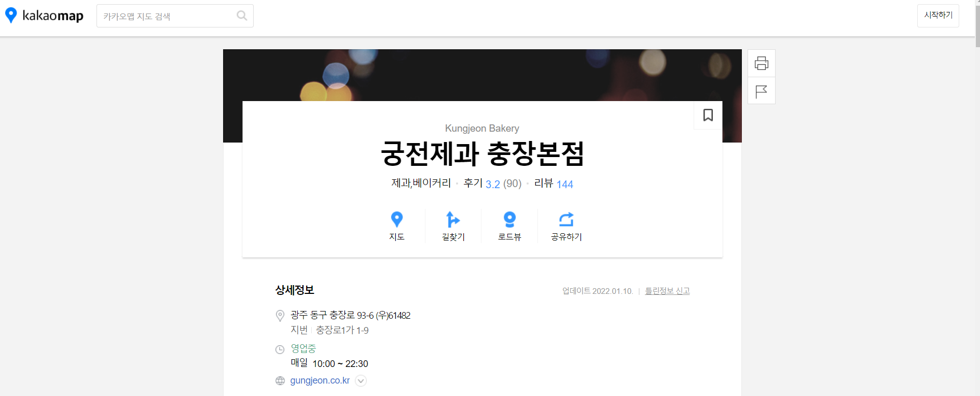The image size is (980, 396).
Task: Click the 업데이트 2022.01.10. text
Action: (x=598, y=291)
